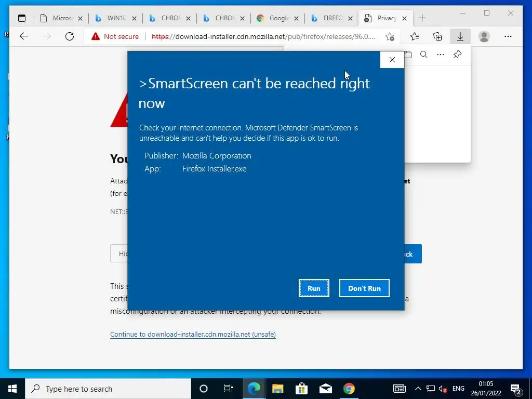
Task: Click Continue to download-installer.cdn.mozilla.net (unsafe) link
Action: 193,334
